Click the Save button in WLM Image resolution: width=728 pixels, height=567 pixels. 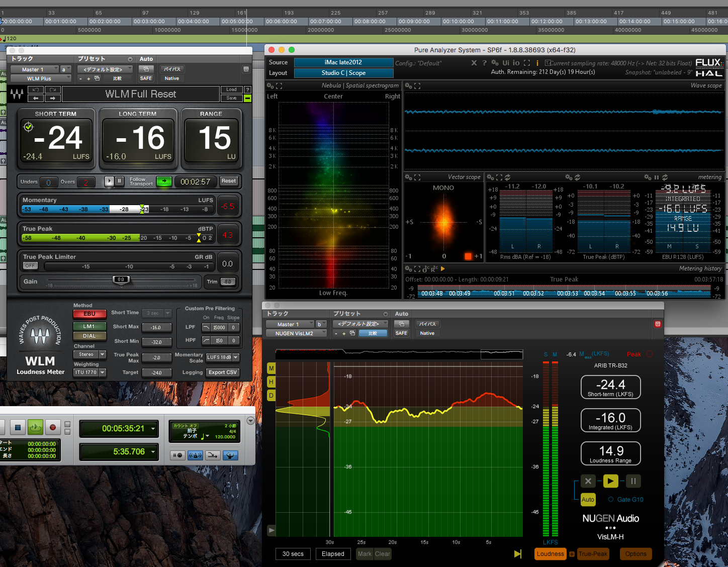coord(231,98)
